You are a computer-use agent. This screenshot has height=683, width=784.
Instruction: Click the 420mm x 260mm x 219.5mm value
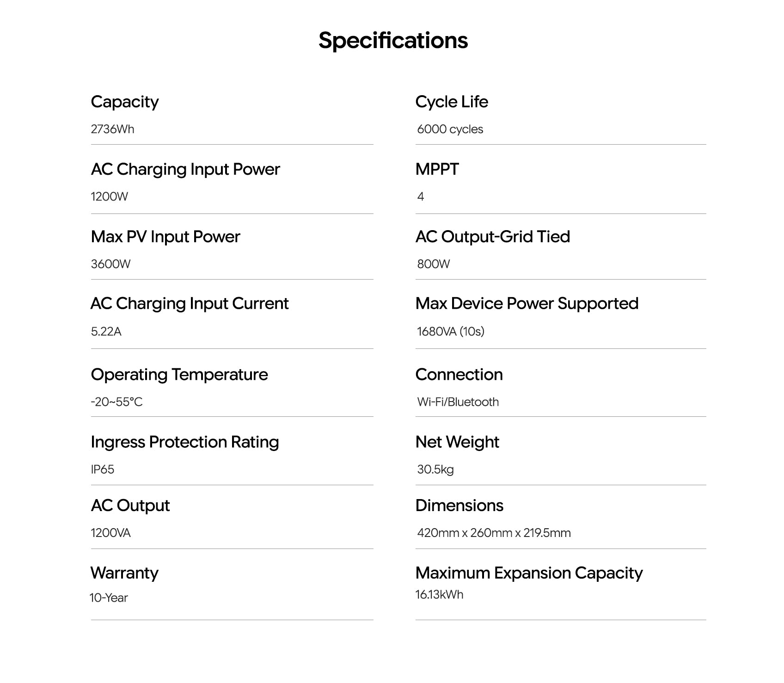494,533
